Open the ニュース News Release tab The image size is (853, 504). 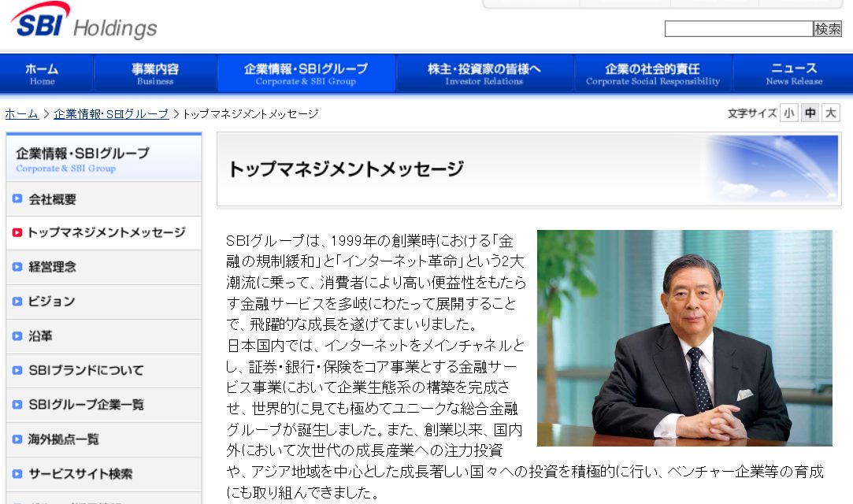tap(793, 74)
